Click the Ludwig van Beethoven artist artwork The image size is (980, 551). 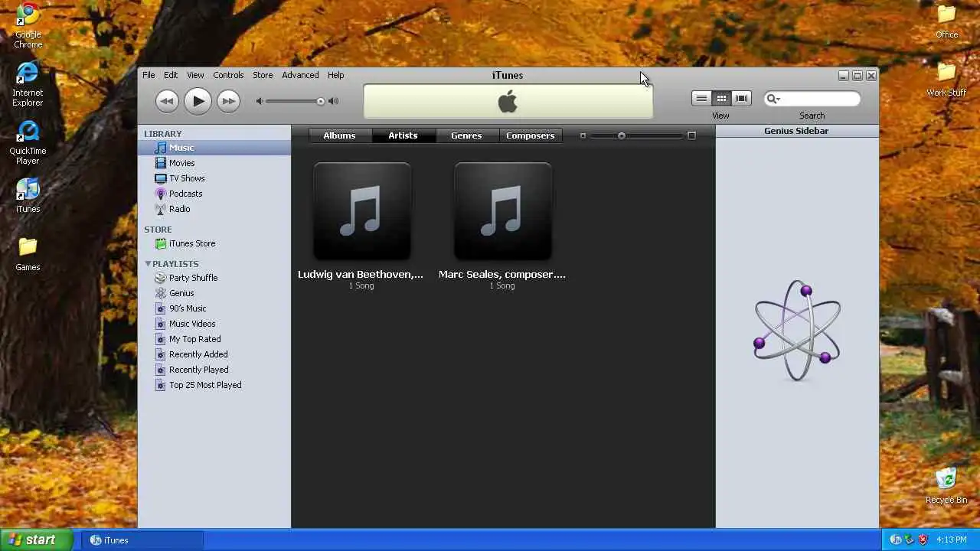pos(362,211)
